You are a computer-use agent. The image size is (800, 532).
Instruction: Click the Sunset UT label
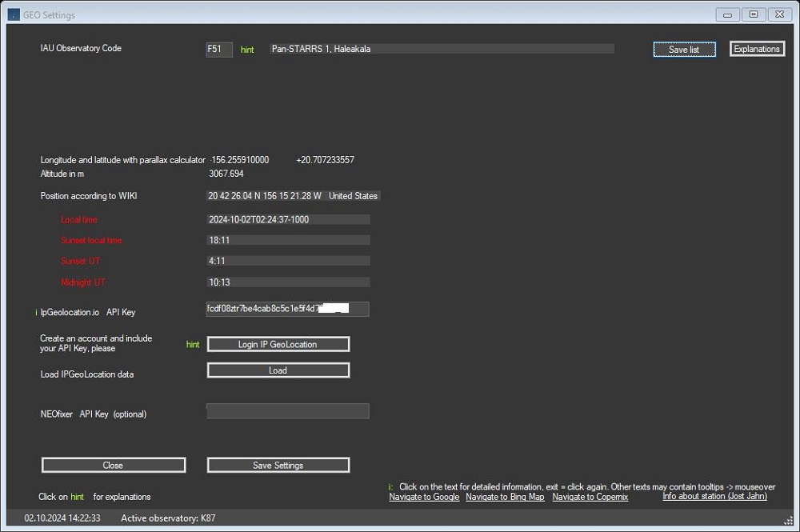pyautogui.click(x=80, y=261)
